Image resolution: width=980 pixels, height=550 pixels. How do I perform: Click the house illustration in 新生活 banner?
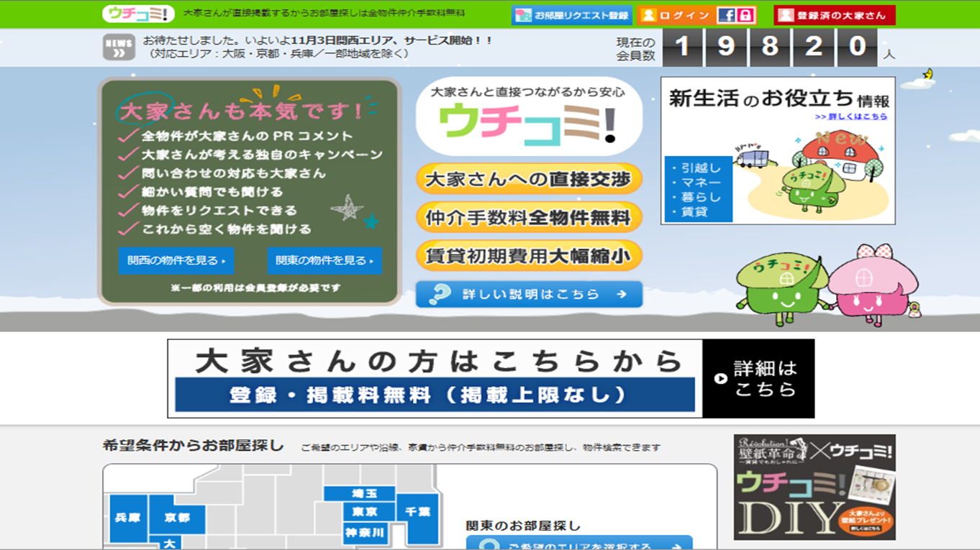tap(840, 155)
